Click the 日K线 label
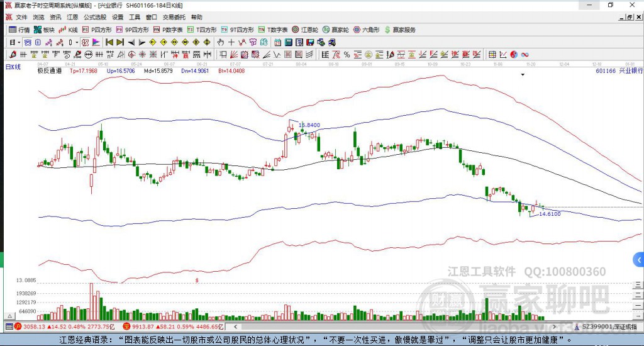 coord(13,67)
